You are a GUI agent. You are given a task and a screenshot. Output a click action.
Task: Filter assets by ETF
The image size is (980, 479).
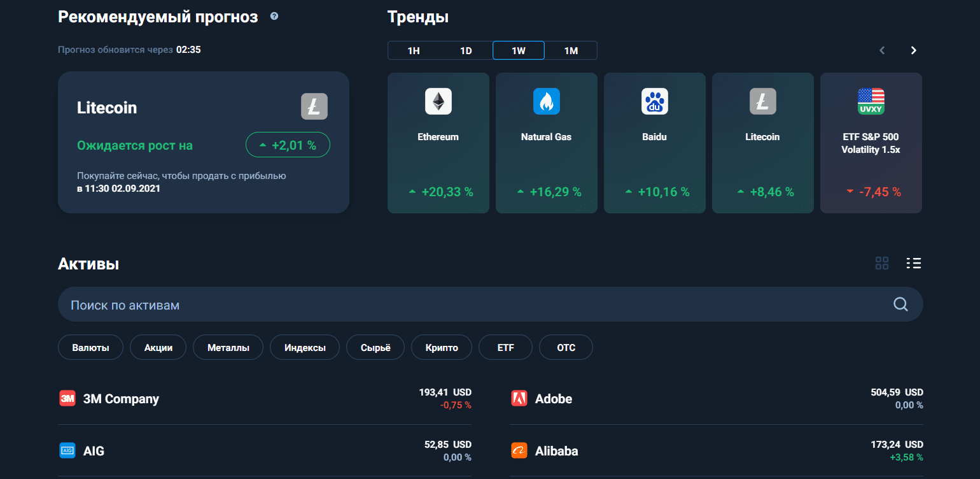(506, 348)
